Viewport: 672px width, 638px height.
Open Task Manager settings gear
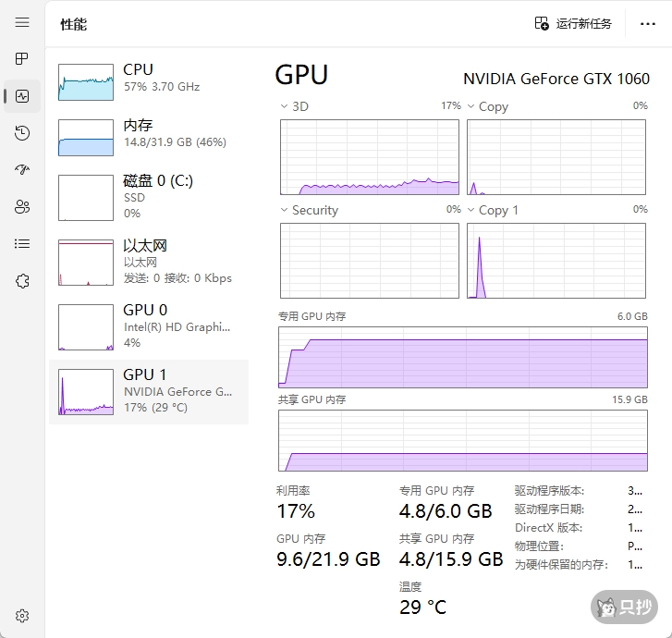[22, 616]
